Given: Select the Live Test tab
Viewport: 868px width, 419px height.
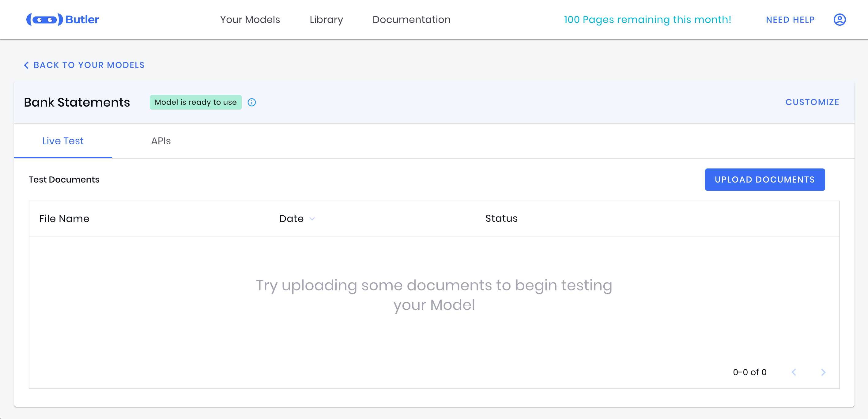Looking at the screenshot, I should tap(63, 141).
